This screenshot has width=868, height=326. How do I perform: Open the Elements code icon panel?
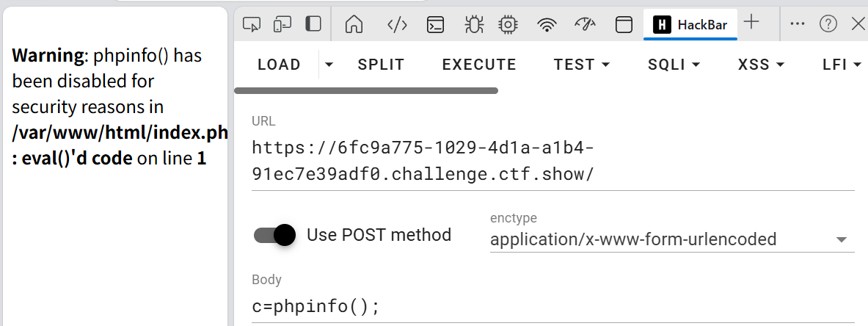click(x=397, y=24)
